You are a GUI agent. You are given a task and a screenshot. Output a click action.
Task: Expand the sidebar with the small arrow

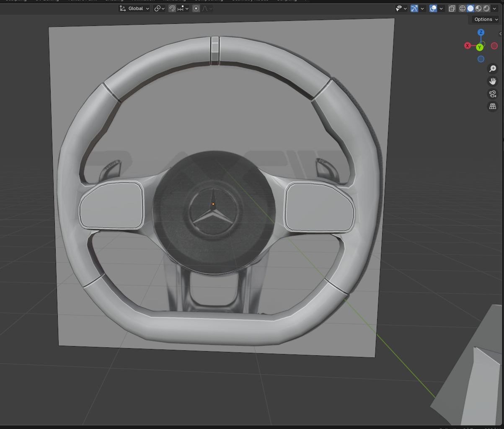[501, 34]
